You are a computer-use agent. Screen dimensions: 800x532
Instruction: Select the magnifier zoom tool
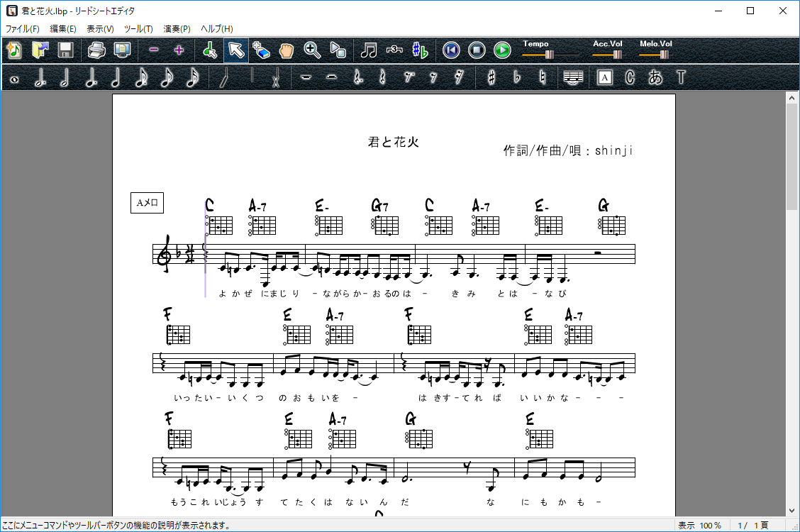(312, 50)
